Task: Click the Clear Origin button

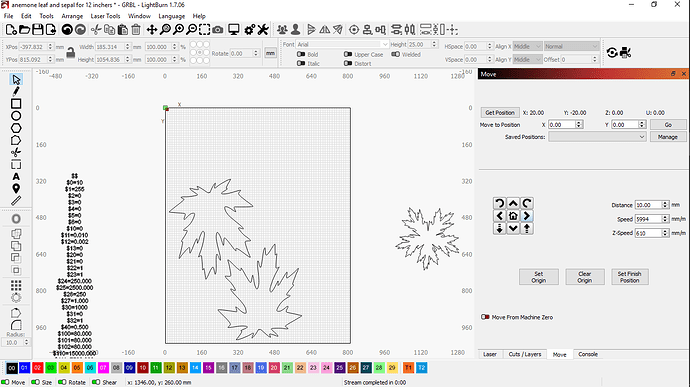Action: tap(585, 277)
